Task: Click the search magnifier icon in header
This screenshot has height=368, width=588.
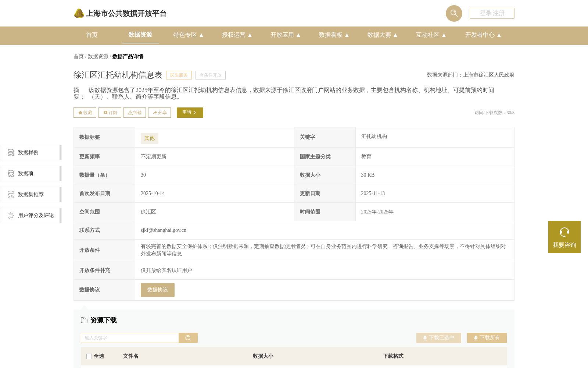Action: 454,13
